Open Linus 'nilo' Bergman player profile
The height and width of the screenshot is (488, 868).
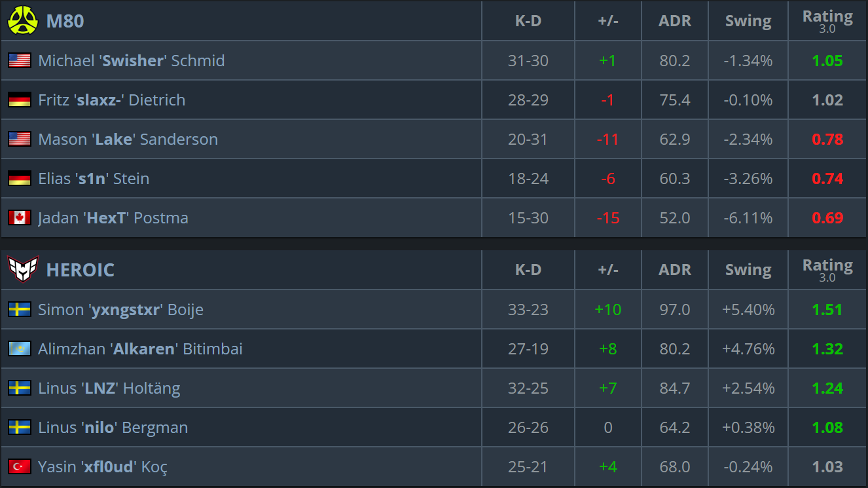point(113,427)
